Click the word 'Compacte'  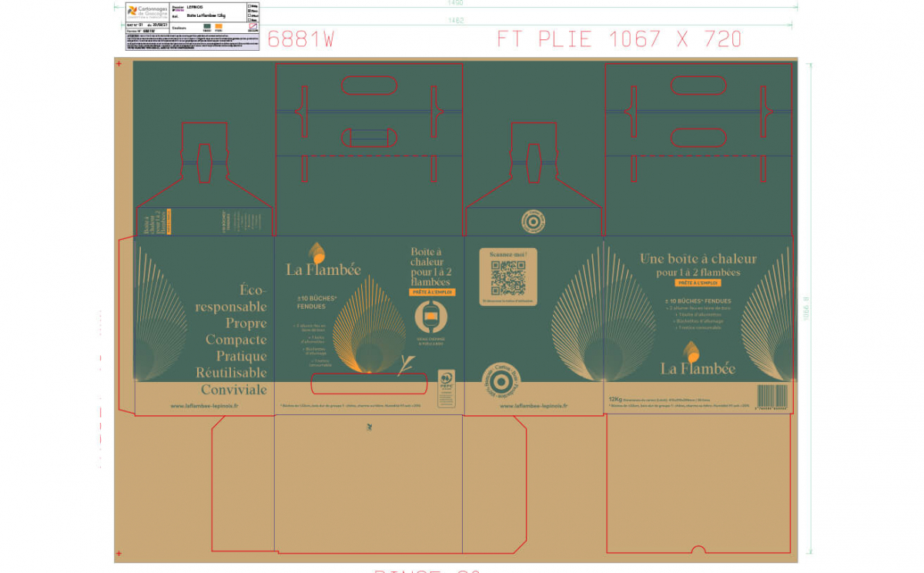coord(236,340)
